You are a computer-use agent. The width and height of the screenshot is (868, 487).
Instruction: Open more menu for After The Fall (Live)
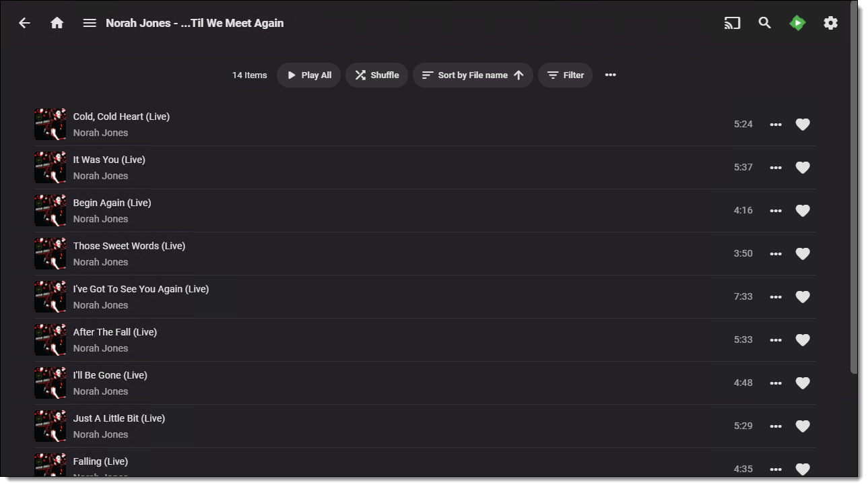pyautogui.click(x=776, y=339)
